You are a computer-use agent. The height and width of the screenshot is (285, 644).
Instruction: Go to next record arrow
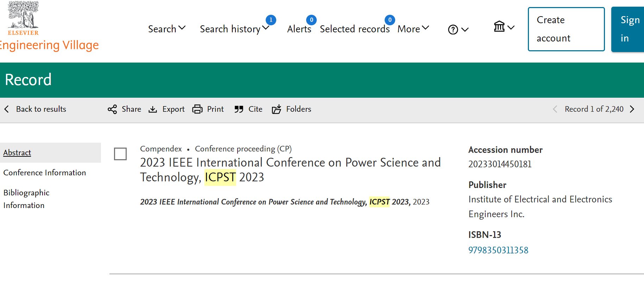pos(632,109)
